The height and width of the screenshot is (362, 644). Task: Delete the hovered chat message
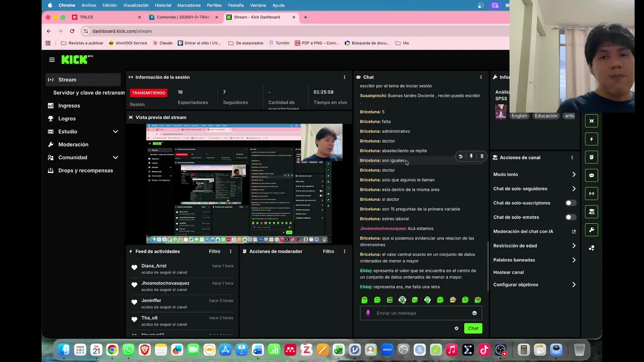(x=481, y=156)
